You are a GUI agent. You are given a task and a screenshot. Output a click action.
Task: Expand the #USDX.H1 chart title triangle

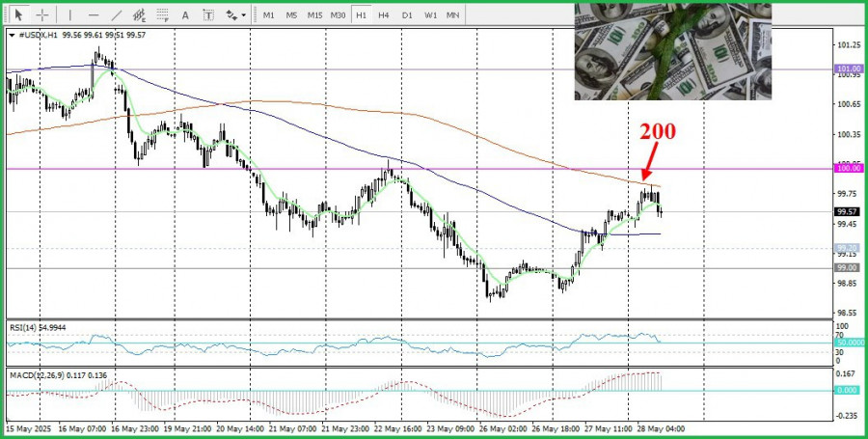coord(13,35)
